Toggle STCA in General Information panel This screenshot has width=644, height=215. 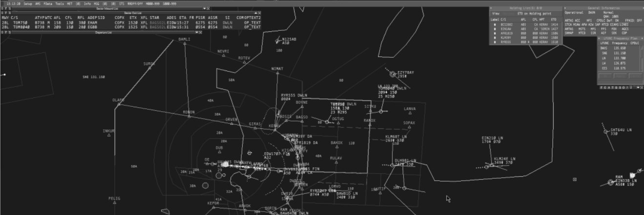pos(568,24)
